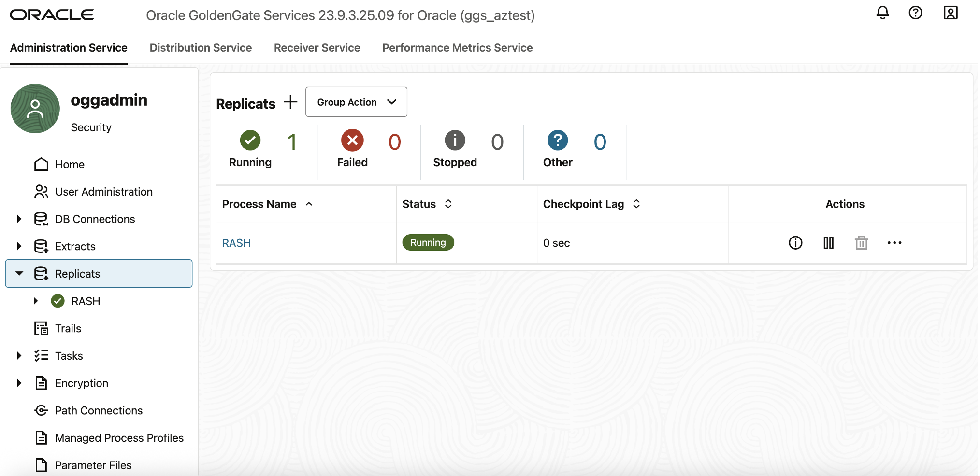The height and width of the screenshot is (476, 980).
Task: Expand the Tasks tree node
Action: pos(19,356)
